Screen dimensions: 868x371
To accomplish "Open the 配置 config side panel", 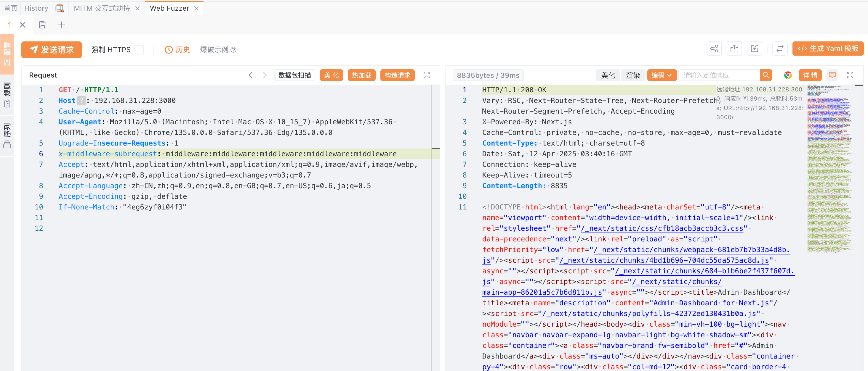I will (x=7, y=54).
